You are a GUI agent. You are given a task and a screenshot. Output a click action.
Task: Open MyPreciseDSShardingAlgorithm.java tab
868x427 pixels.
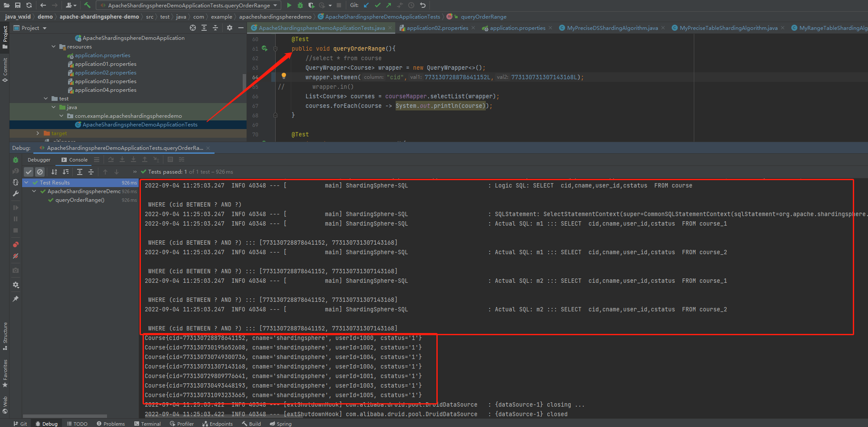(x=612, y=28)
